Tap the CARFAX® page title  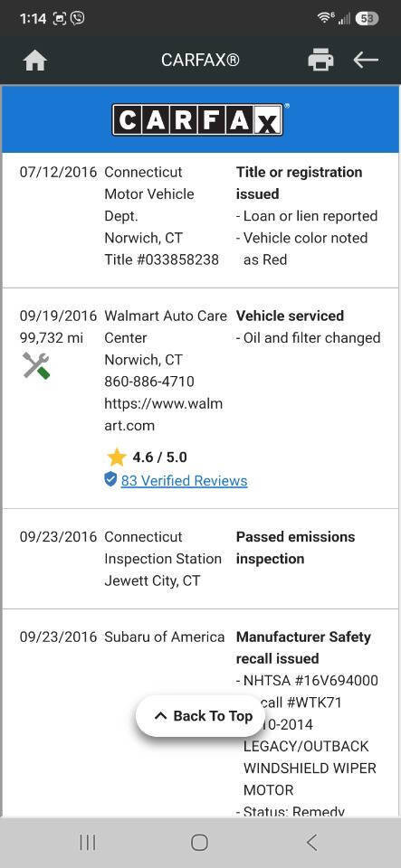click(201, 60)
